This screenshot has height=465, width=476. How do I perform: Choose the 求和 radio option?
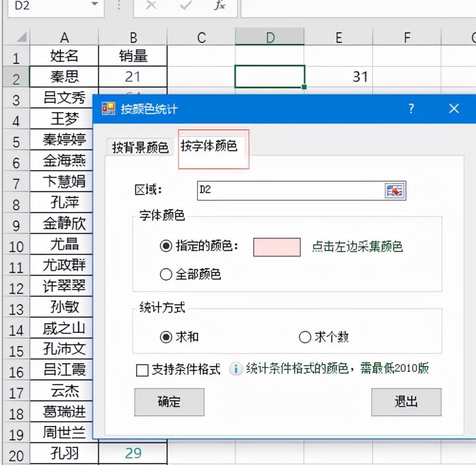[x=166, y=337]
